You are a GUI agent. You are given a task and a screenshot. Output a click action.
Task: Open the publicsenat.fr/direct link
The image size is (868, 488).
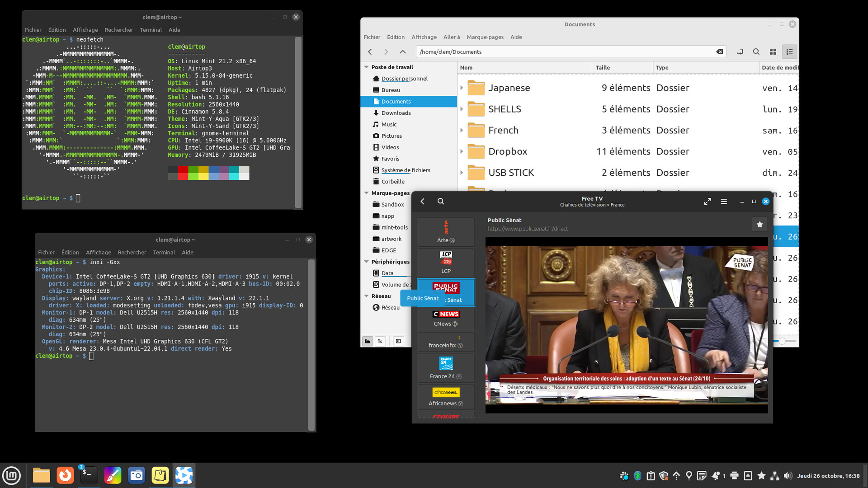point(528,229)
